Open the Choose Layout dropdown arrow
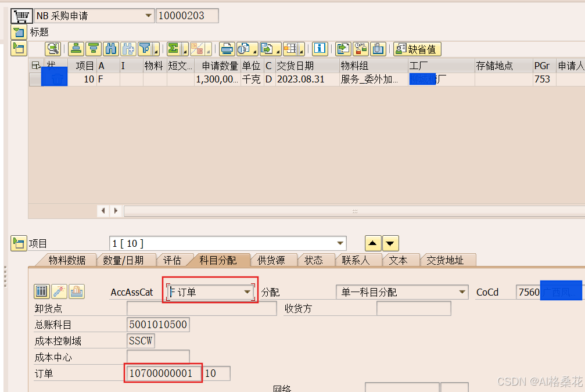The height and width of the screenshot is (392, 585). pyautogui.click(x=302, y=49)
